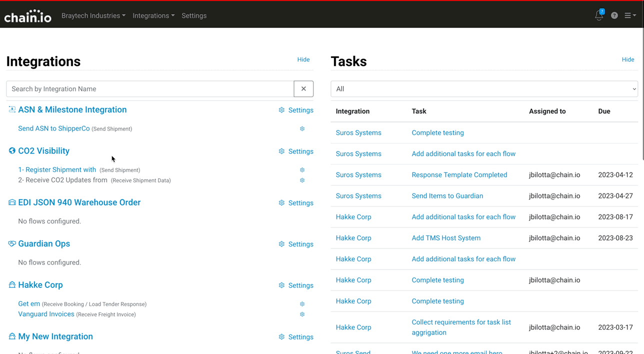Clear the integration search with X button

(x=303, y=89)
